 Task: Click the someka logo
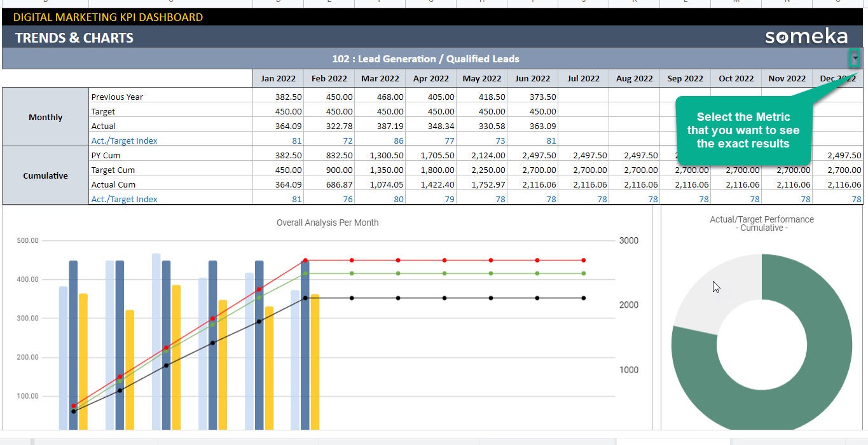pos(805,37)
